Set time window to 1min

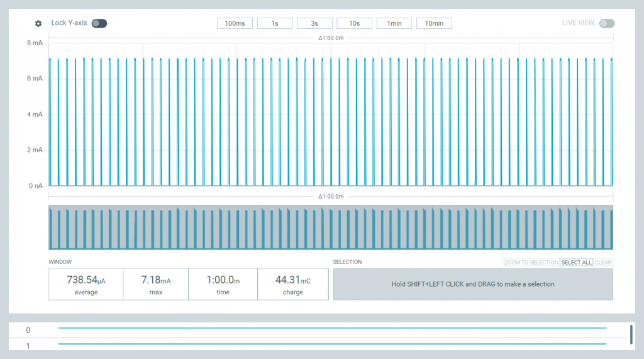[394, 23]
